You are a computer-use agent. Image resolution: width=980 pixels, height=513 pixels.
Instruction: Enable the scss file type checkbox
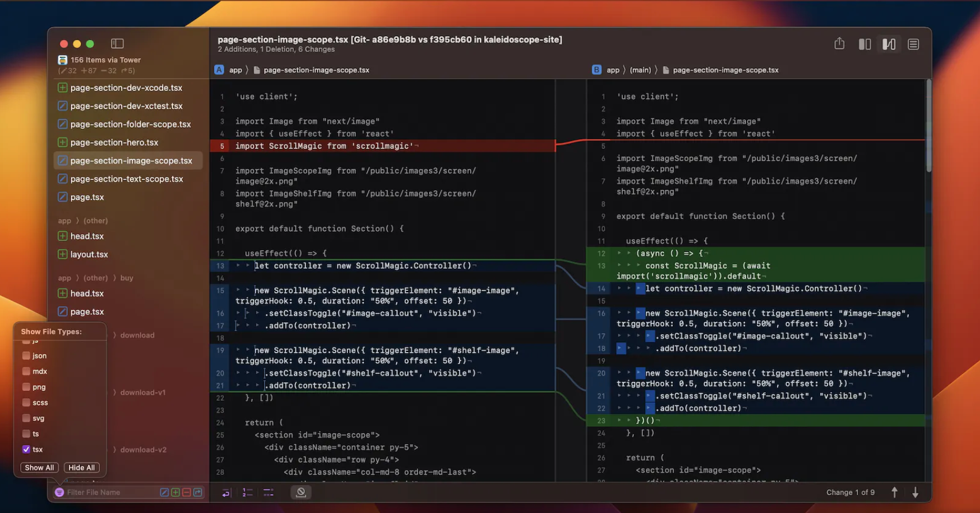[26, 403]
